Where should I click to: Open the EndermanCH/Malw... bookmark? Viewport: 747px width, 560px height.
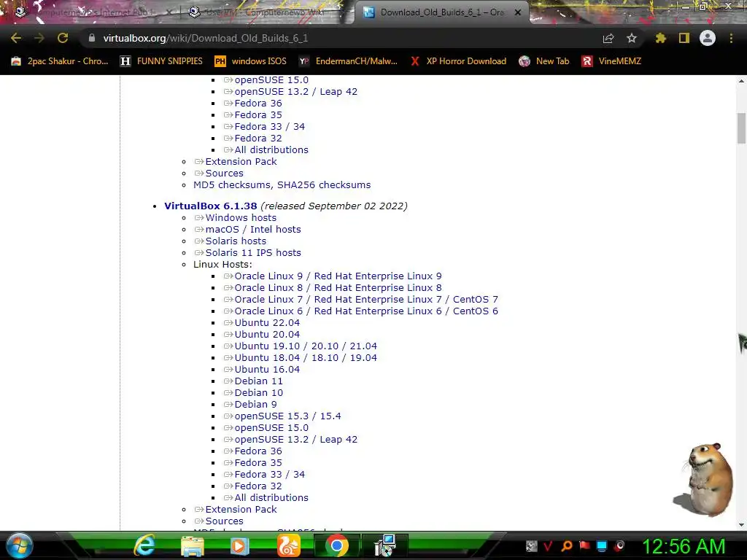tap(348, 61)
